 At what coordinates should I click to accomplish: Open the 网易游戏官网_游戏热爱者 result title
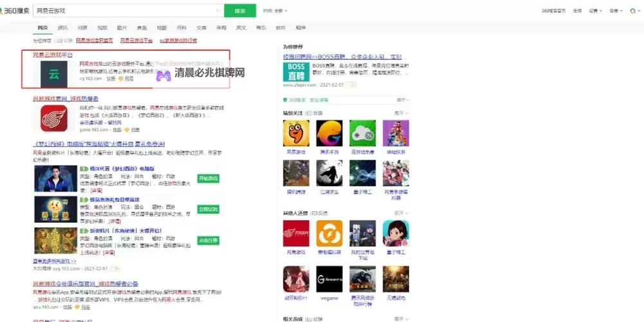pos(66,99)
